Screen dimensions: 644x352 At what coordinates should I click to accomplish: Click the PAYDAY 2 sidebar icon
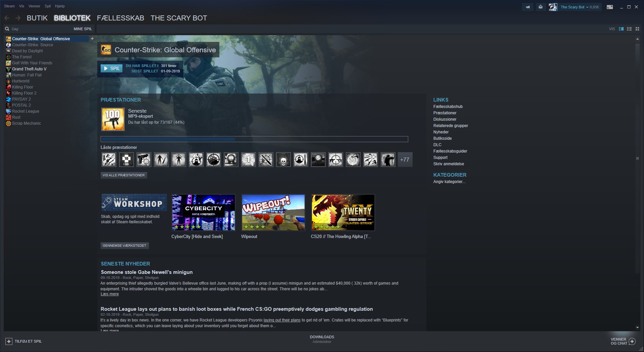[x=8, y=99]
